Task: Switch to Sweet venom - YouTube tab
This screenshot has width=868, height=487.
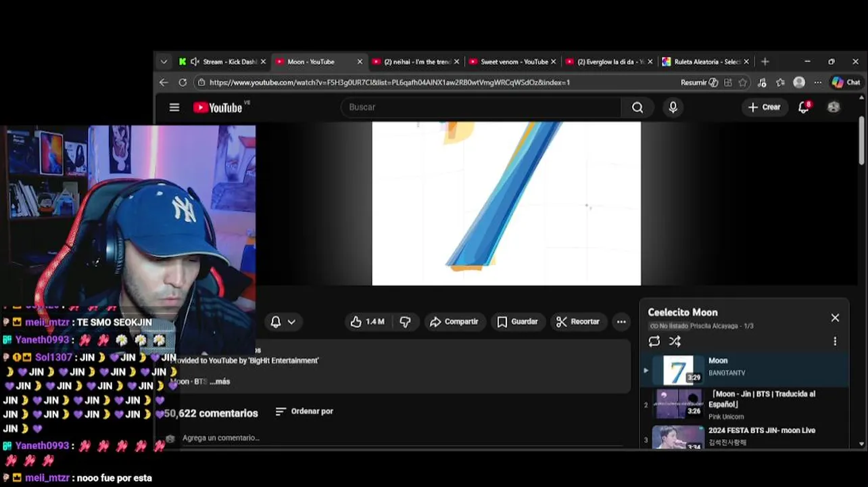Action: (514, 62)
